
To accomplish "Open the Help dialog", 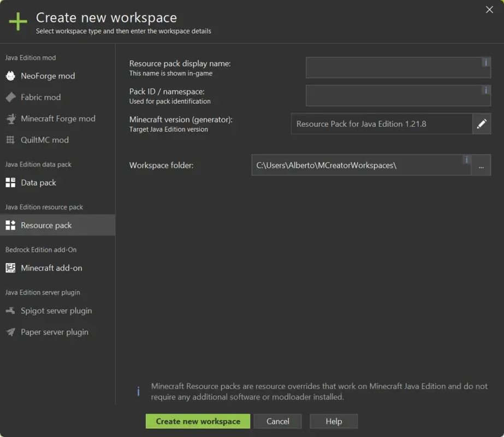I will [x=334, y=421].
